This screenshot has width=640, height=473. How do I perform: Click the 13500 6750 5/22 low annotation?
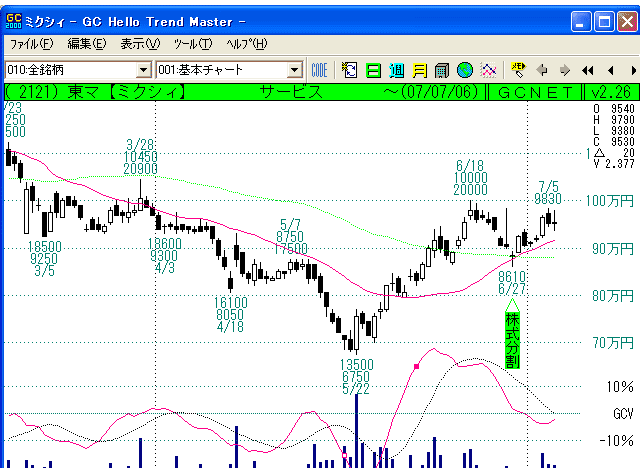pyautogui.click(x=356, y=377)
